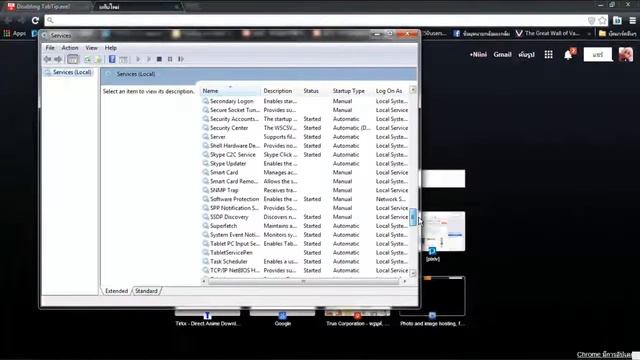The height and width of the screenshot is (360, 640).
Task: Select the SSDP Discovery service row
Action: (305, 217)
